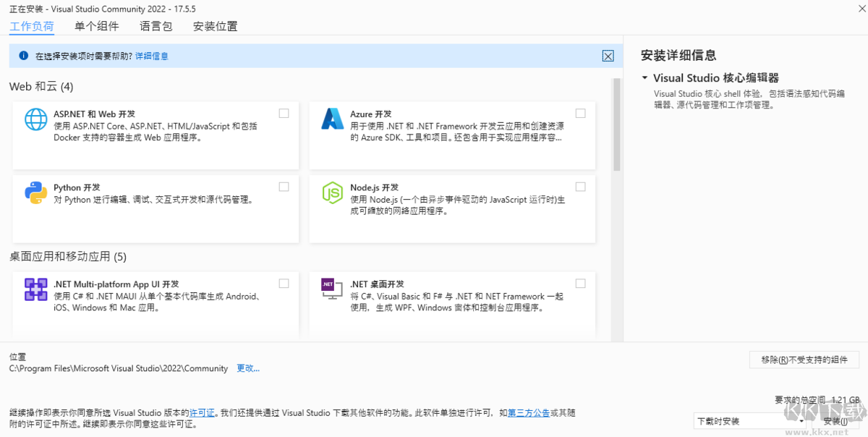Click the blue info icon in help banner
Screen dimensions: 868x437
click(23, 56)
